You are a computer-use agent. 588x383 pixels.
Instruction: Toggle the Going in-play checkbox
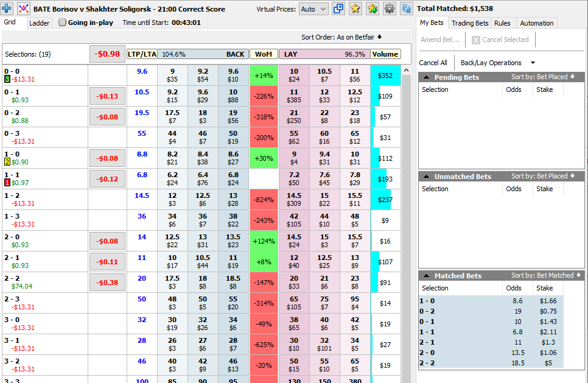pyautogui.click(x=62, y=23)
